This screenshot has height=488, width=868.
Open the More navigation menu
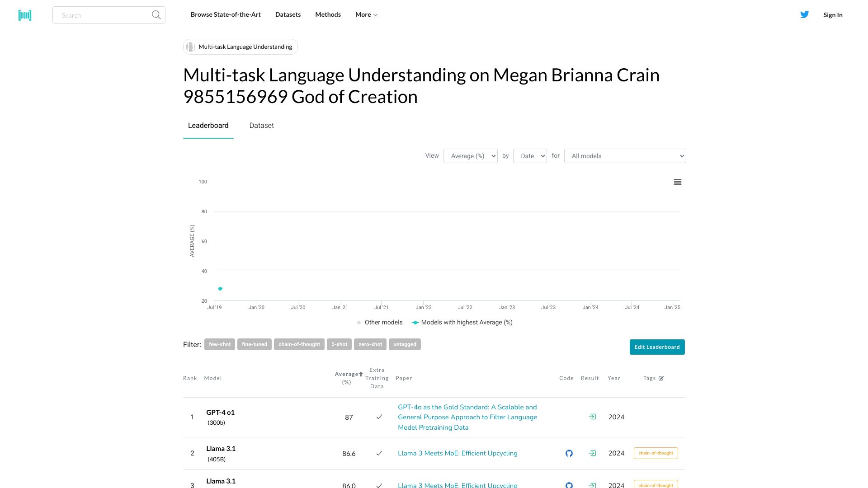click(x=366, y=14)
